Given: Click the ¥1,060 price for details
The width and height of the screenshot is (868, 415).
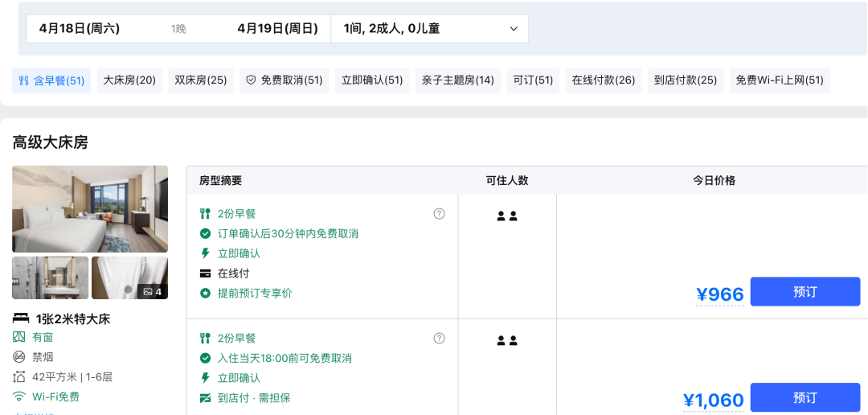Looking at the screenshot, I should [x=713, y=400].
